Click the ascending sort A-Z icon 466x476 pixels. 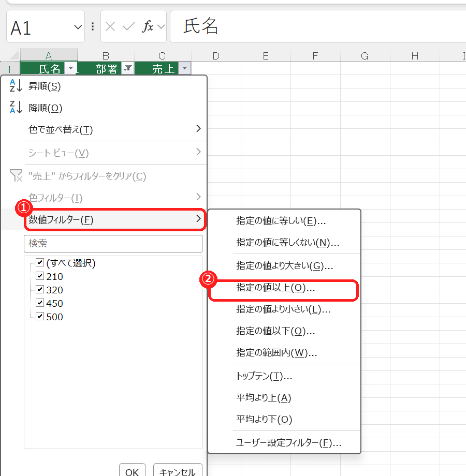click(x=16, y=86)
